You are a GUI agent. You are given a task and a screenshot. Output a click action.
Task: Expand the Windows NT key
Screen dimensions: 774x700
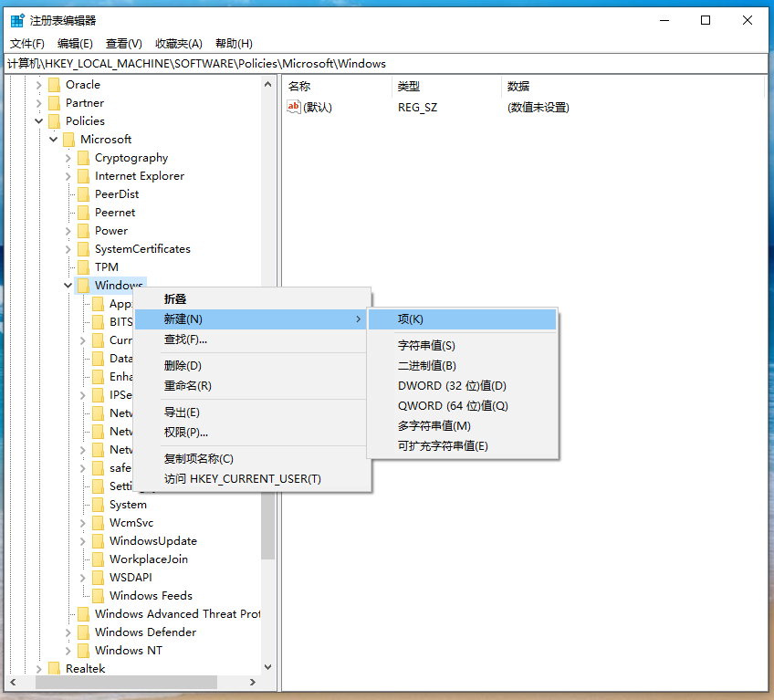point(68,651)
